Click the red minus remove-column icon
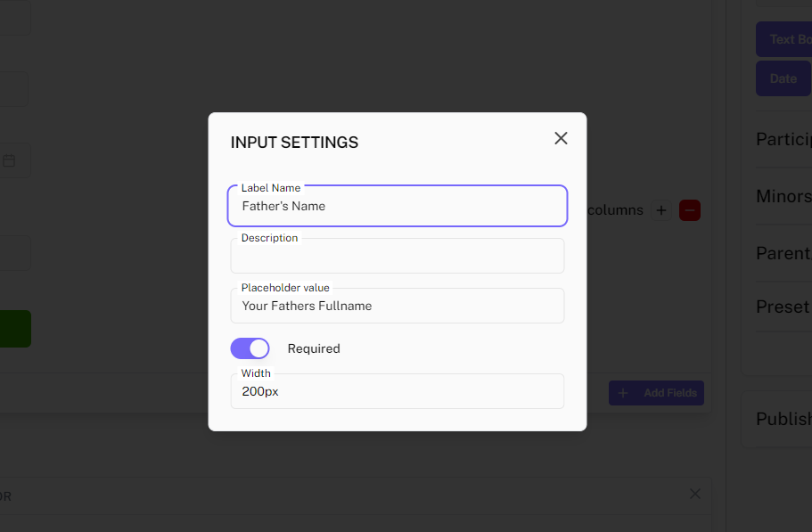This screenshot has width=812, height=532. pos(689,210)
